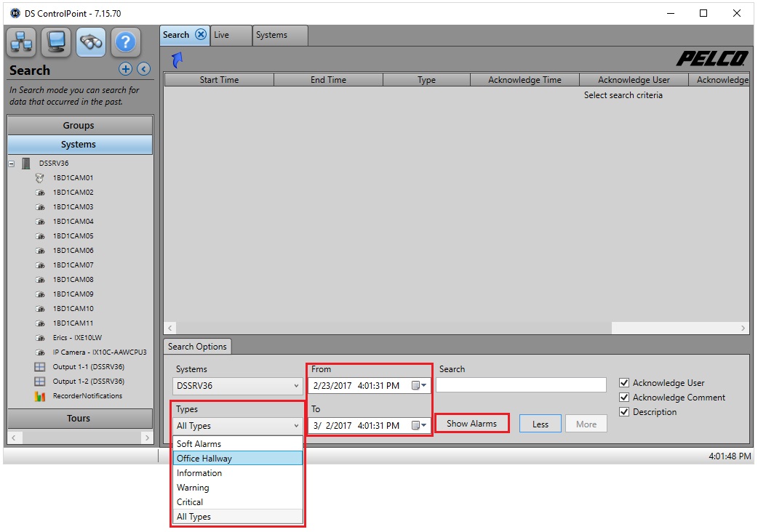Toggle the Description checkbox off
The height and width of the screenshot is (532, 758).
click(623, 411)
